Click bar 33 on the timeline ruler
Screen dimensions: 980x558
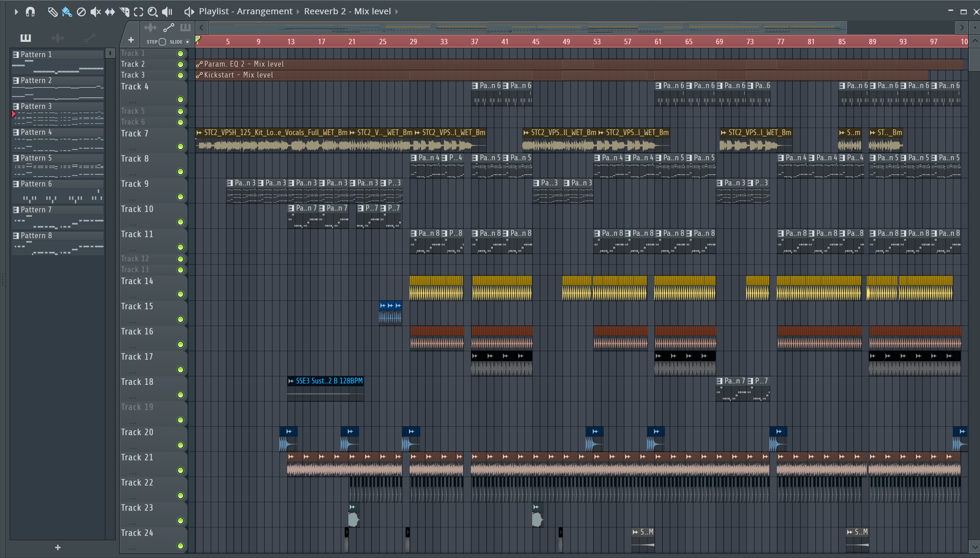tap(443, 42)
